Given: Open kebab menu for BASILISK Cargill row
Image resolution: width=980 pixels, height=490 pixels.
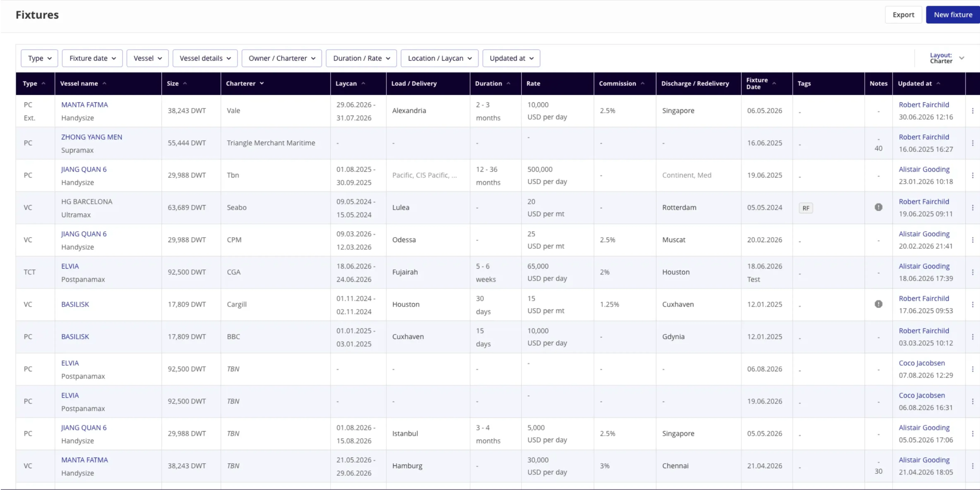Looking at the screenshot, I should (972, 305).
